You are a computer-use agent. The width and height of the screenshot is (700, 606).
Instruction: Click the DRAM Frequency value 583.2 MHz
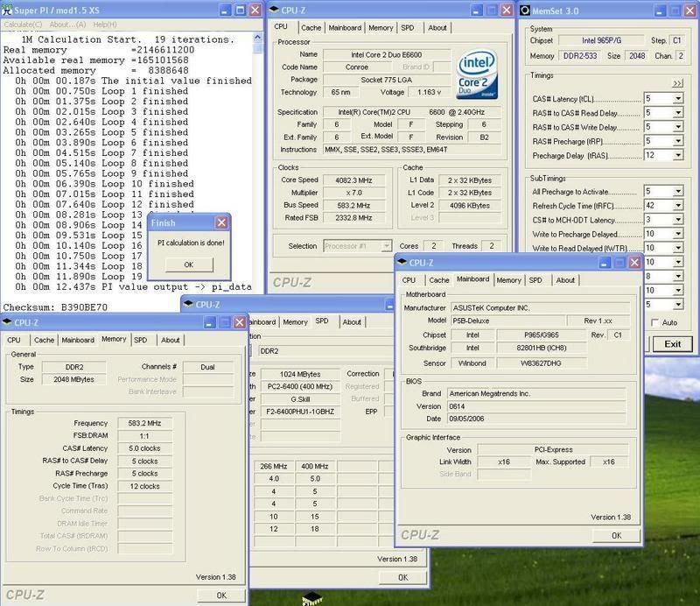point(144,423)
